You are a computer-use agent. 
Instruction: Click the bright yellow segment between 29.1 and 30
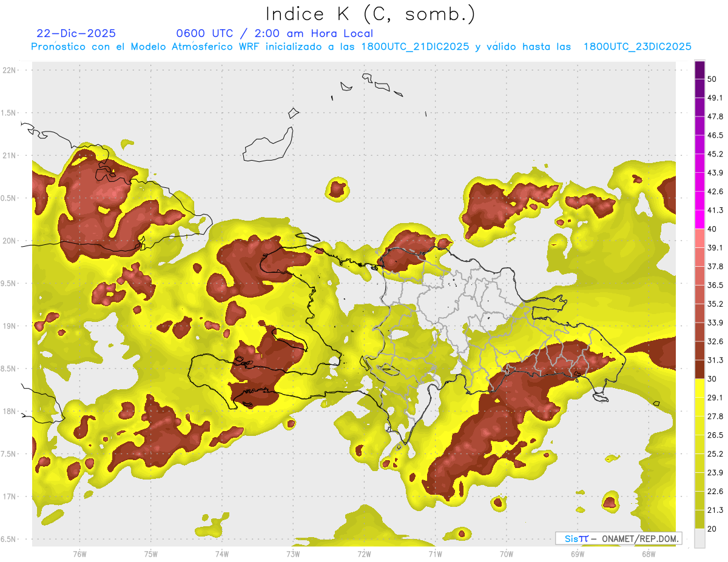699,388
